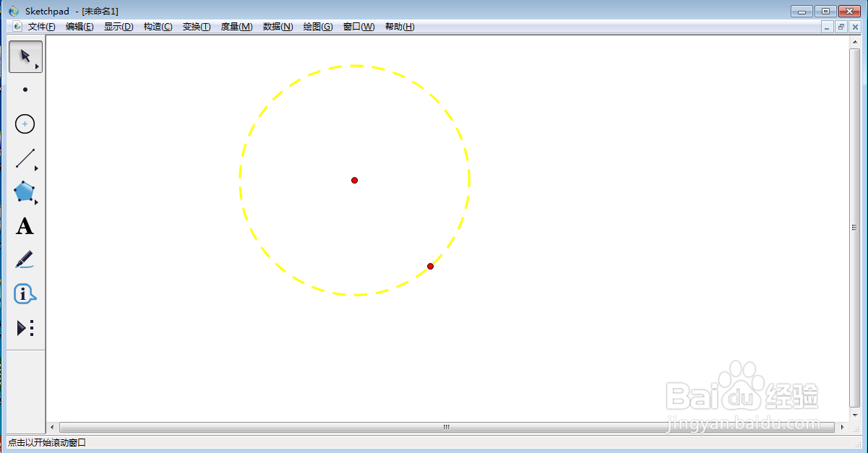Screen dimensions: 868x453
Task: Restore the document window in menu bar
Action: click(x=841, y=27)
